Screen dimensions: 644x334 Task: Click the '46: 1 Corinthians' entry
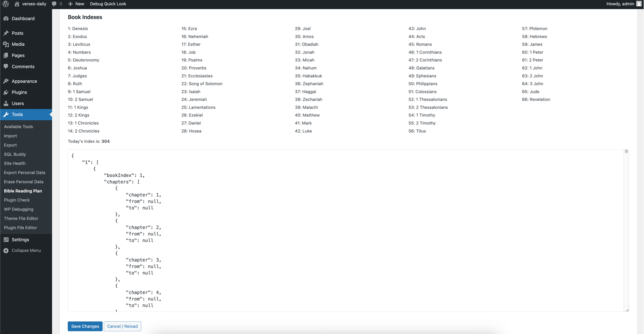[425, 52]
